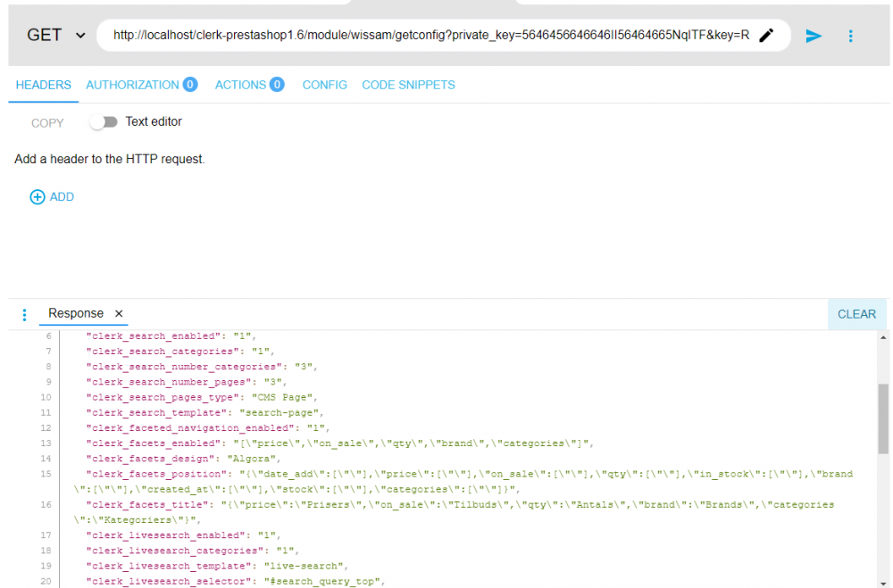Close the Response tab with the x icon

point(119,313)
